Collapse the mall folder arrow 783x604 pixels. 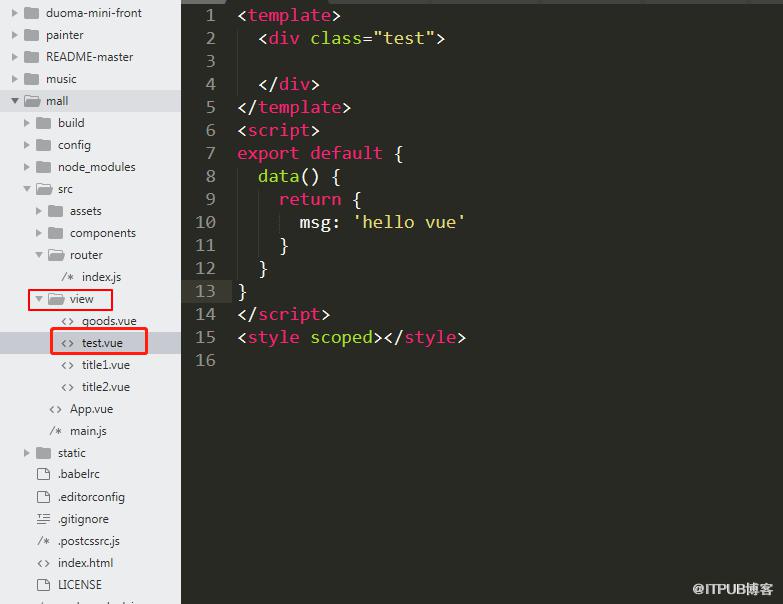15,101
